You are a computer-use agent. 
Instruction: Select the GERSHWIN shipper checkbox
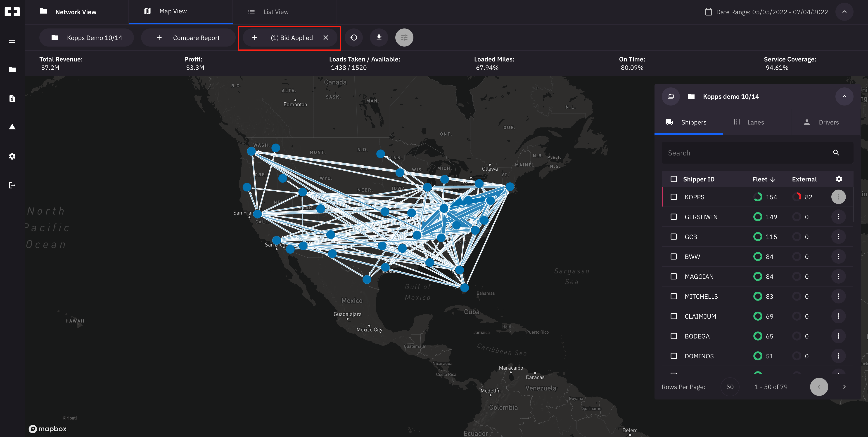[x=674, y=217]
